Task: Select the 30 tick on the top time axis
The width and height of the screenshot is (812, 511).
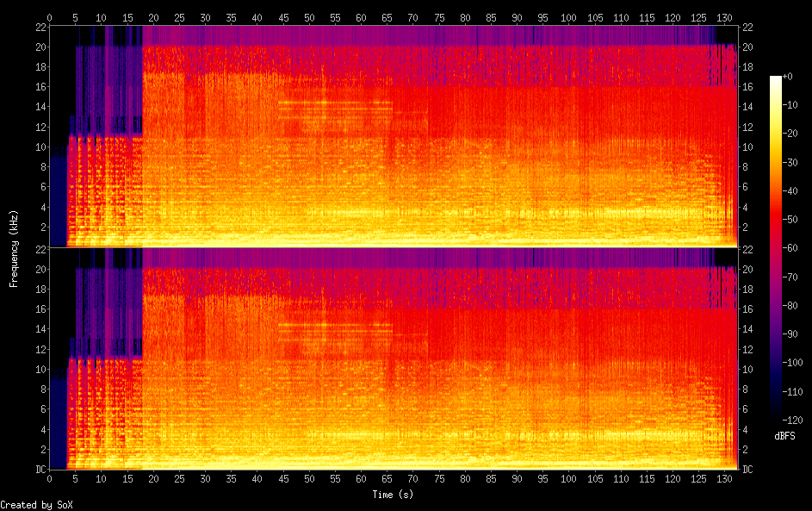Action: pos(205,17)
